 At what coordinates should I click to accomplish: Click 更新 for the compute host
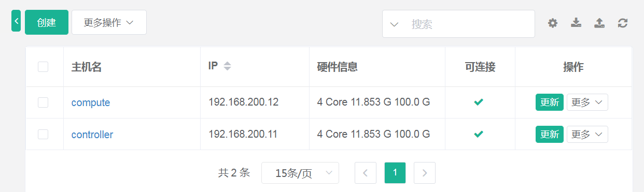tap(550, 102)
